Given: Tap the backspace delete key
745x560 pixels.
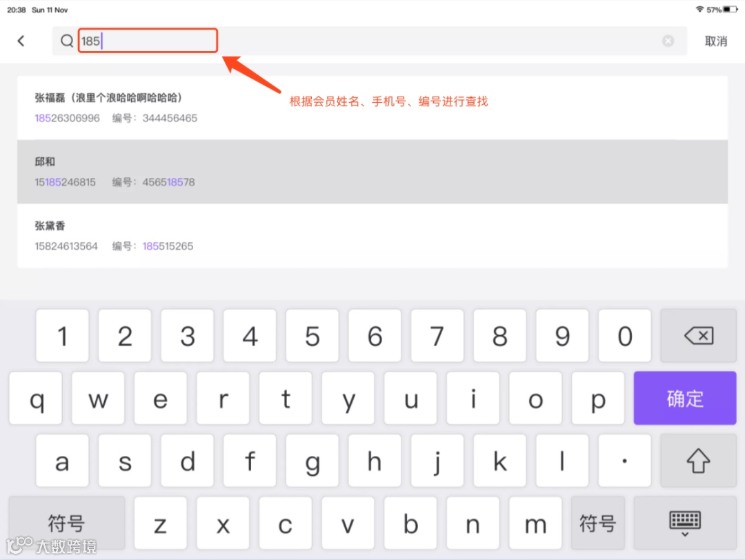Looking at the screenshot, I should 698,336.
